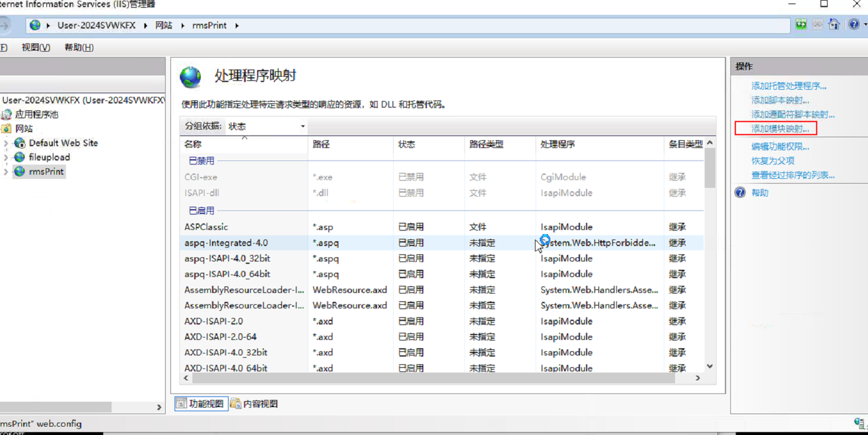The height and width of the screenshot is (435, 868).
Task: Select the aspq-ISAPI-4.0_64bit handler row
Action: [x=442, y=274]
